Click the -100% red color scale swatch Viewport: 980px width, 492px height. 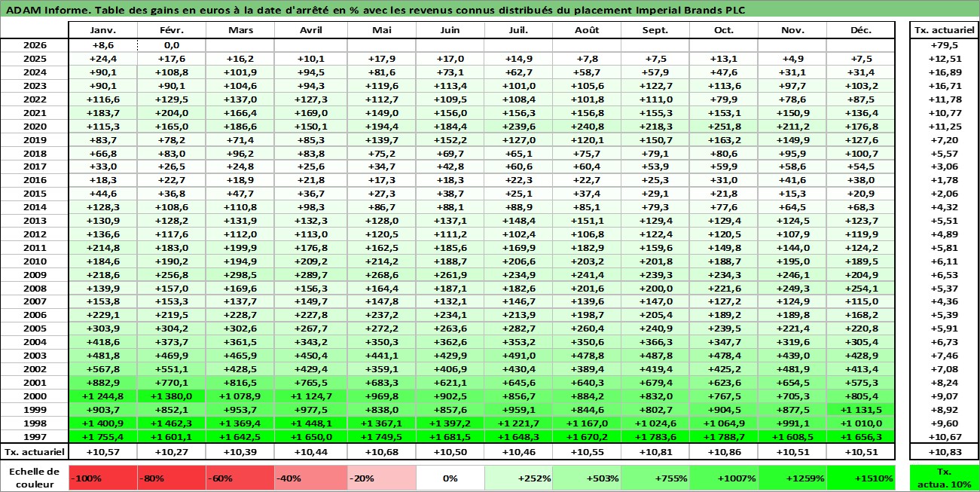click(102, 478)
